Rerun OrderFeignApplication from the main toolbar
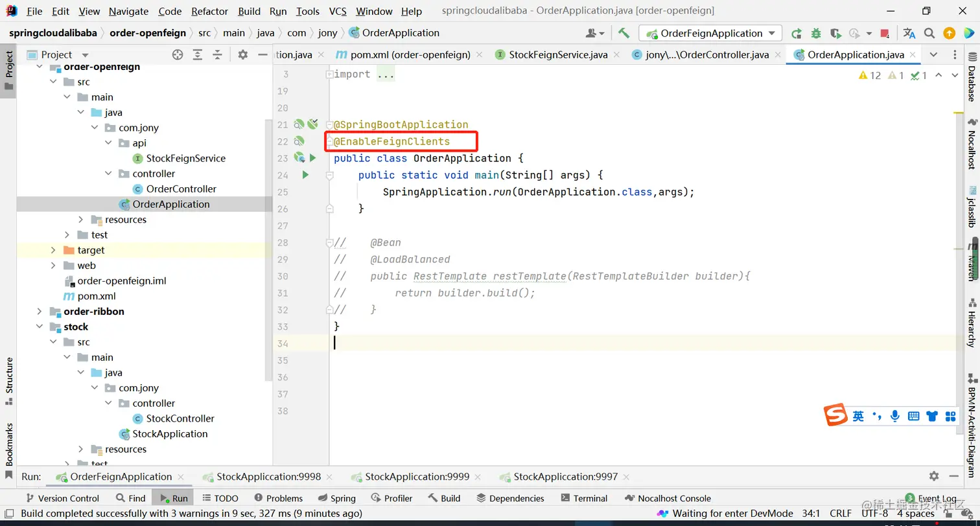980x526 pixels. coord(797,33)
